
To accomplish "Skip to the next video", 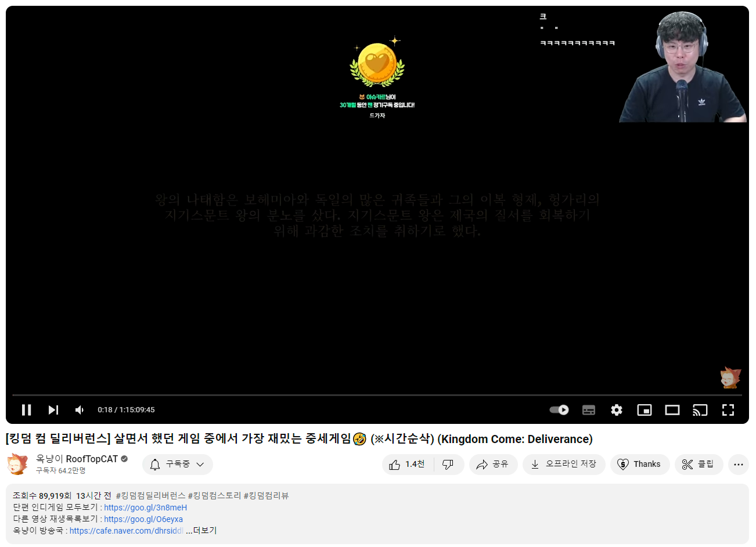I will 53,410.
